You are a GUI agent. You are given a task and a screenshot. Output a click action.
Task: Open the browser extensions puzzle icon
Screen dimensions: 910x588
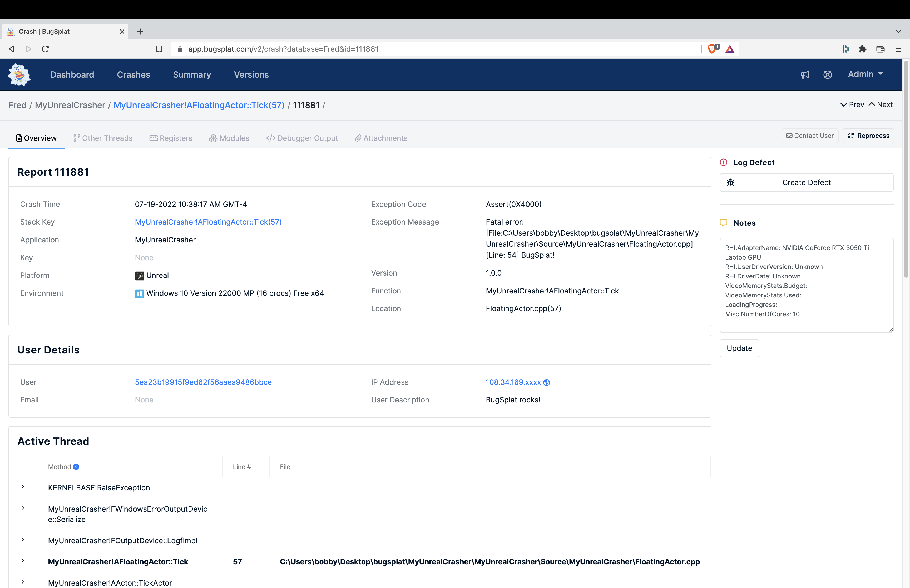[x=862, y=49]
